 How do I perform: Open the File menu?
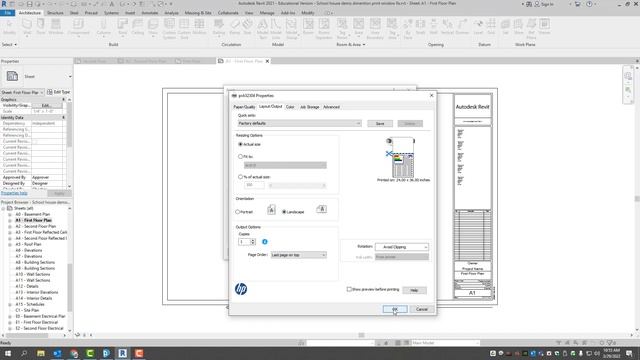7,13
